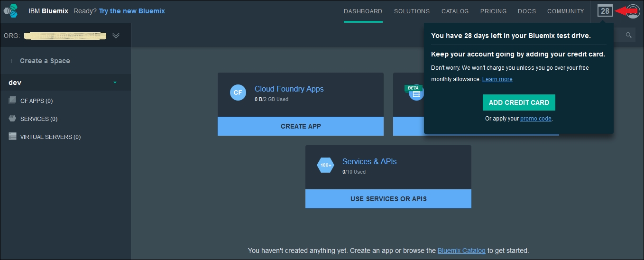Click the BETA container icon
This screenshot has width=644, height=260.
pyautogui.click(x=415, y=93)
